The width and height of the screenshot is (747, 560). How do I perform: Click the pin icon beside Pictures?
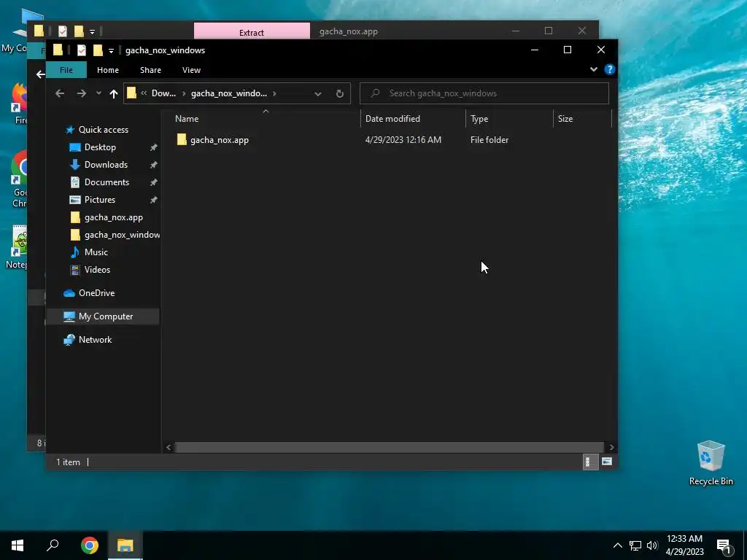point(153,201)
